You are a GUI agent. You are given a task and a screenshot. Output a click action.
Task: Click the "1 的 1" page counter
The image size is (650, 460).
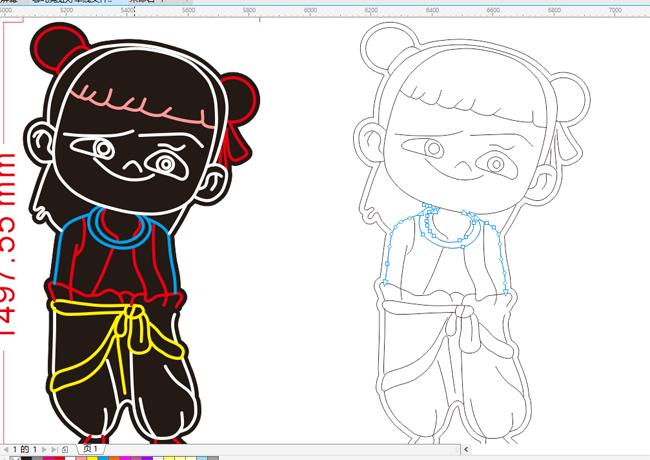click(25, 450)
